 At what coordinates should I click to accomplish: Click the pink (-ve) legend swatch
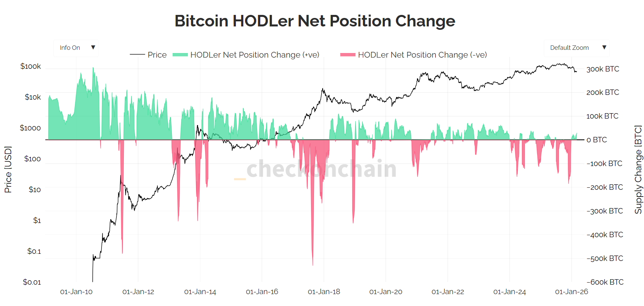(x=349, y=55)
